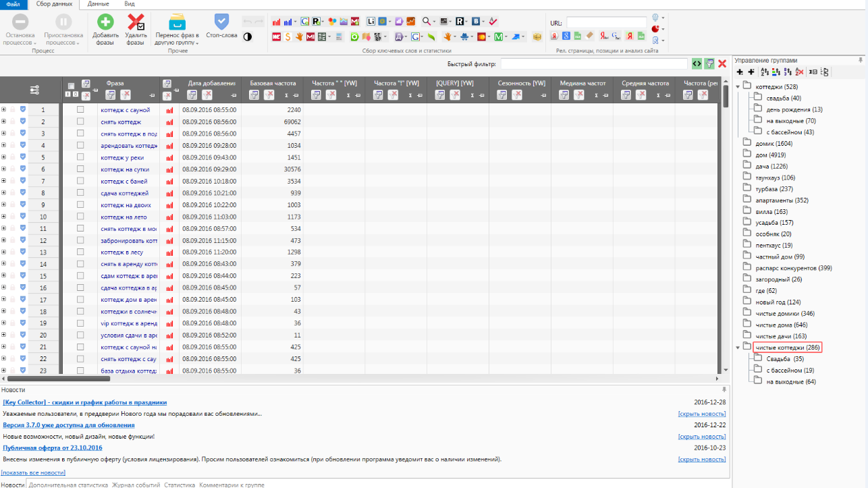Check the box for row 5
Screen dimensions: 868x488
[x=80, y=157]
